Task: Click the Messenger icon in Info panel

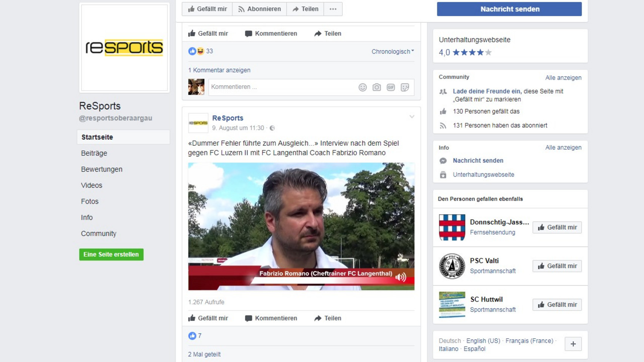Action: pos(443,161)
